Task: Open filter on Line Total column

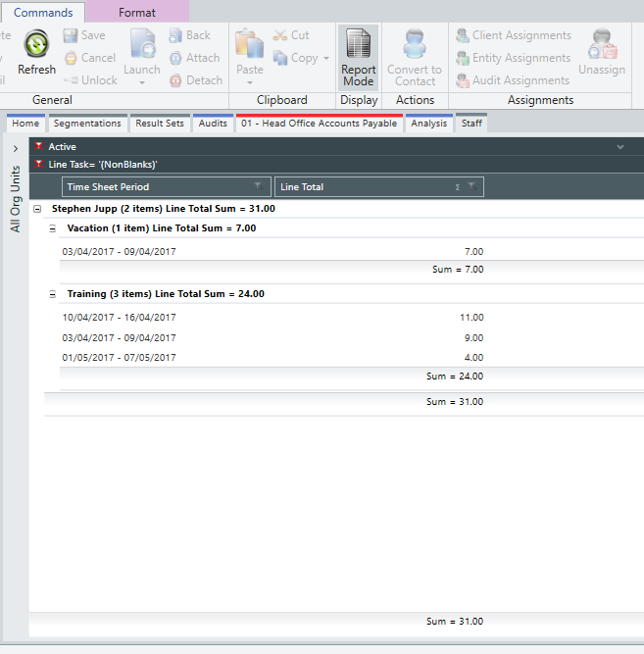Action: click(472, 186)
